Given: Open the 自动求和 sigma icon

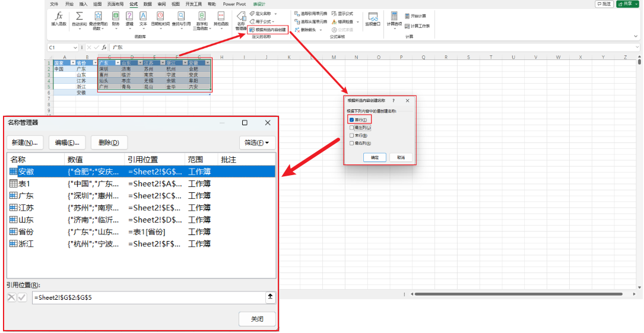Looking at the screenshot, I should pos(80,16).
